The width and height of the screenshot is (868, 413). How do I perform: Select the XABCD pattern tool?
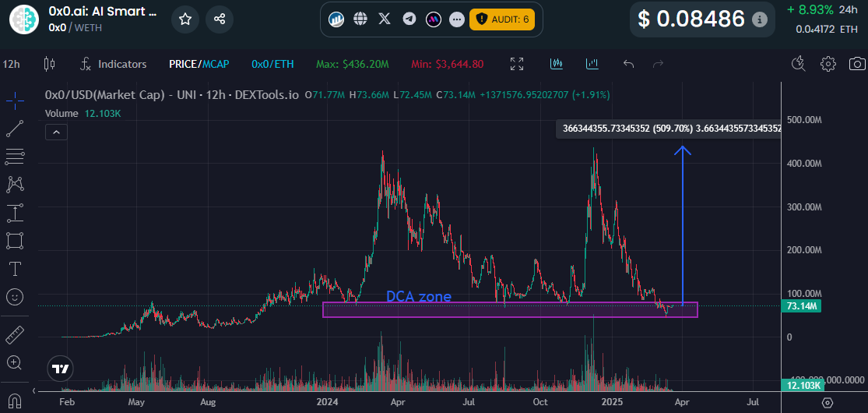point(14,185)
